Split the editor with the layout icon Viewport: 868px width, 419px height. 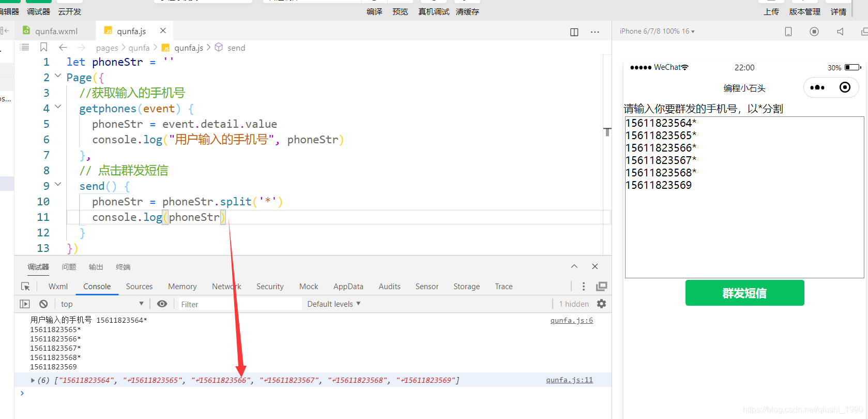click(x=574, y=32)
